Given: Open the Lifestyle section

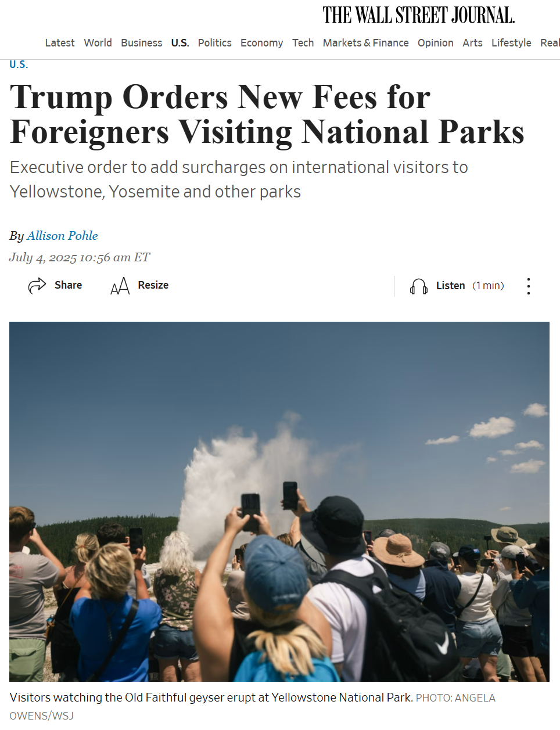Looking at the screenshot, I should [511, 43].
